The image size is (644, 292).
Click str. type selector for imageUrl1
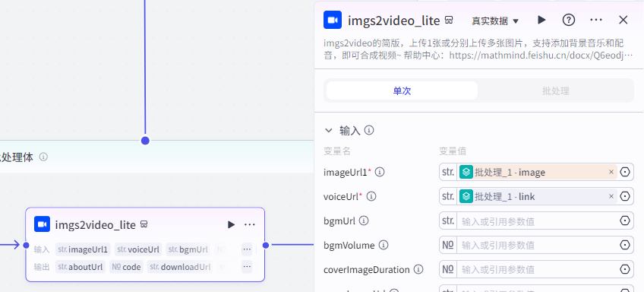pyautogui.click(x=448, y=173)
